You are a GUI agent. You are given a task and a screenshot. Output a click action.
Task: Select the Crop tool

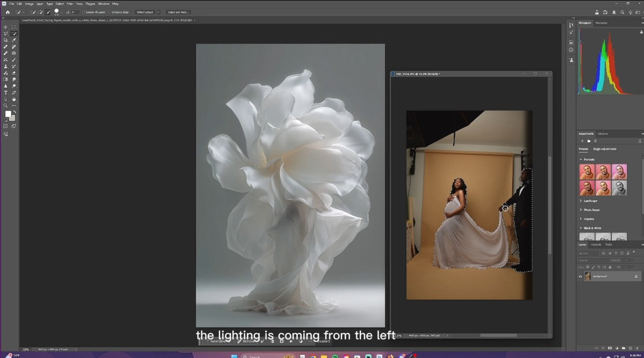[x=6, y=40]
